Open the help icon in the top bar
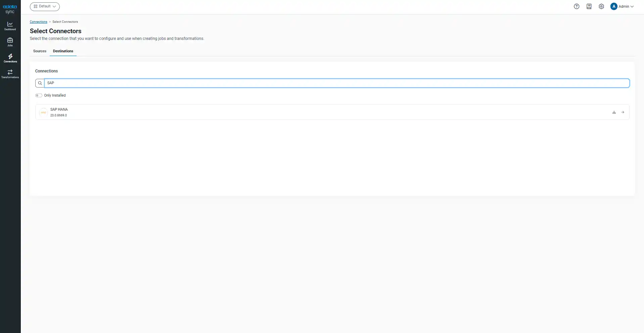Viewport: 644px width, 333px height. click(x=577, y=6)
